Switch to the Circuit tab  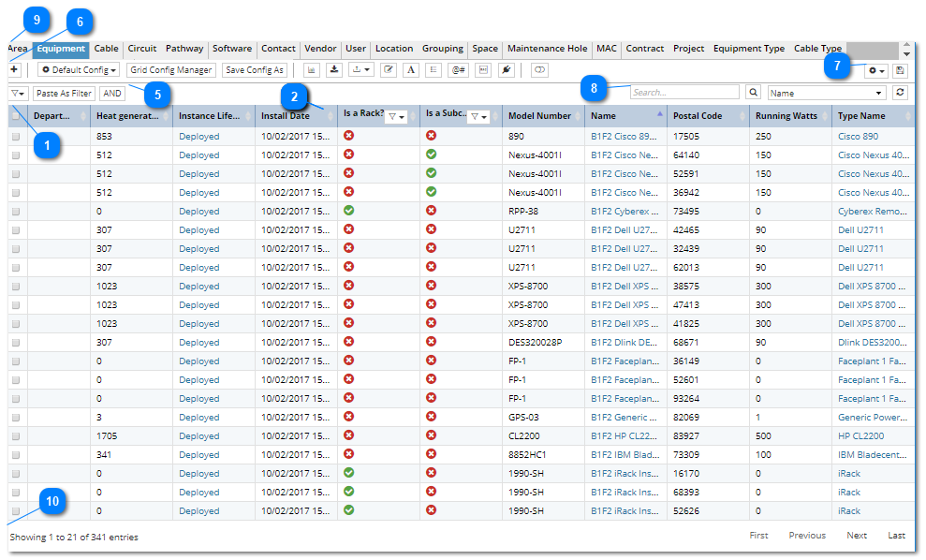[x=142, y=49]
